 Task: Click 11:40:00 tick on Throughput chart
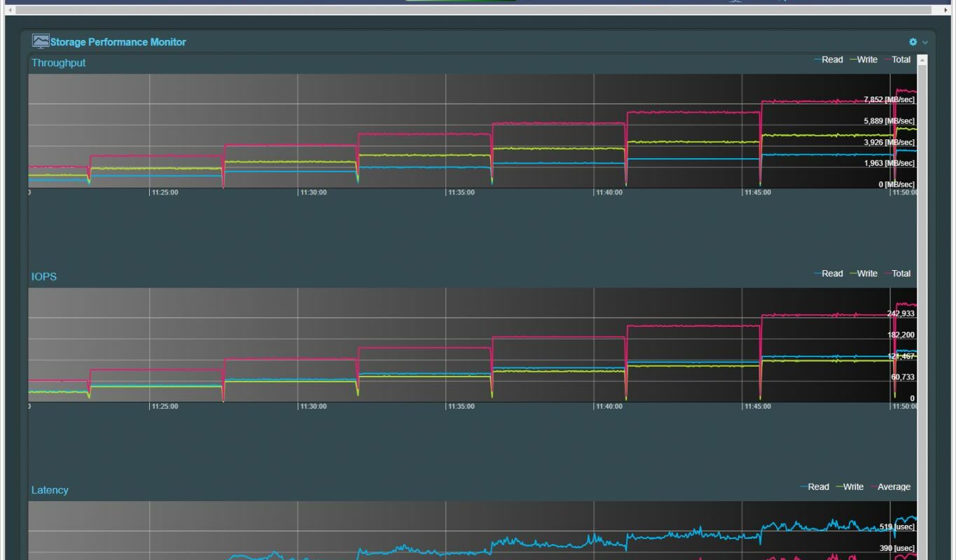609,192
